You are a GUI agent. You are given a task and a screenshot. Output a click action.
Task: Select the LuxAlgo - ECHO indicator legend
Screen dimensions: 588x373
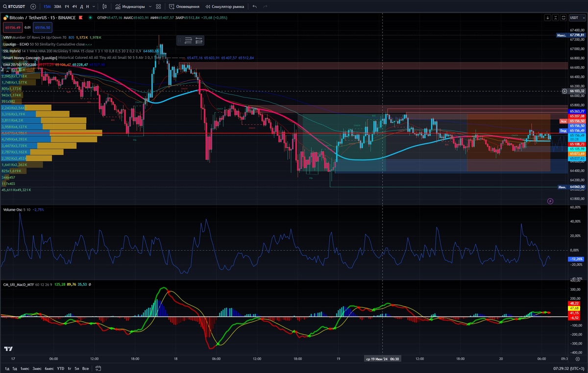point(44,44)
